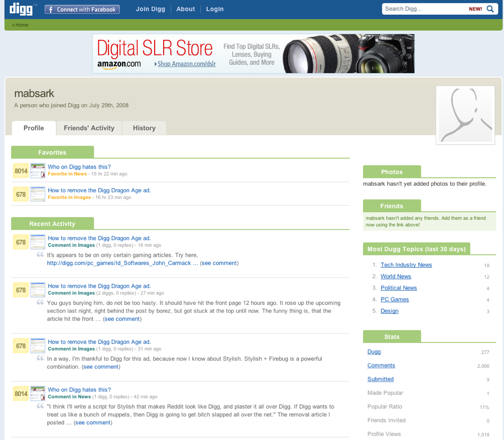This screenshot has width=504, height=440.
Task: Click 'see comment' after 'removal article I posted'
Action: pyautogui.click(x=93, y=423)
